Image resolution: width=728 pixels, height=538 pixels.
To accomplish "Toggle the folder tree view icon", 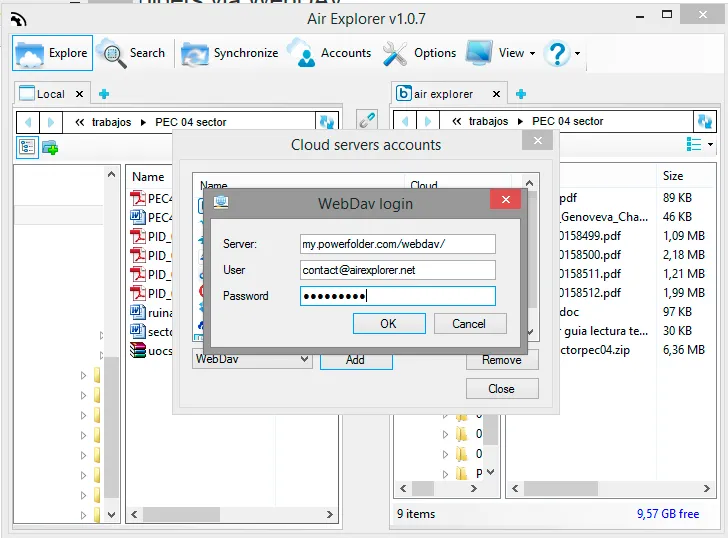I will 27,148.
